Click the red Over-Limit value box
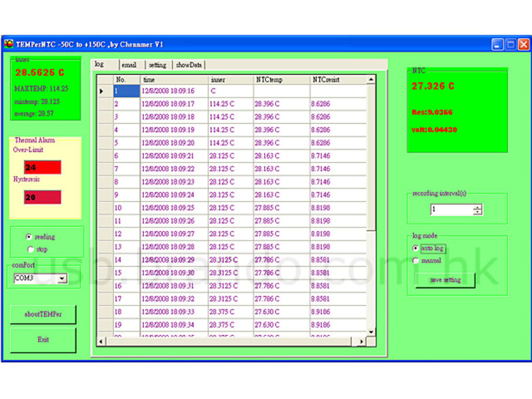Image resolution: width=532 pixels, height=399 pixels. pos(42,168)
